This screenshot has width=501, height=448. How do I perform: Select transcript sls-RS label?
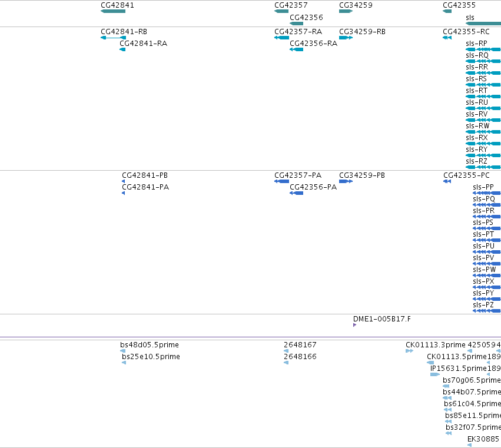coord(476,79)
